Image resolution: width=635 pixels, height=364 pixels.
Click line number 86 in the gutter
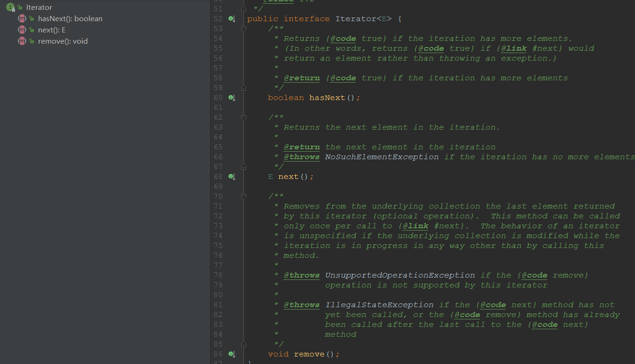pyautogui.click(x=218, y=354)
